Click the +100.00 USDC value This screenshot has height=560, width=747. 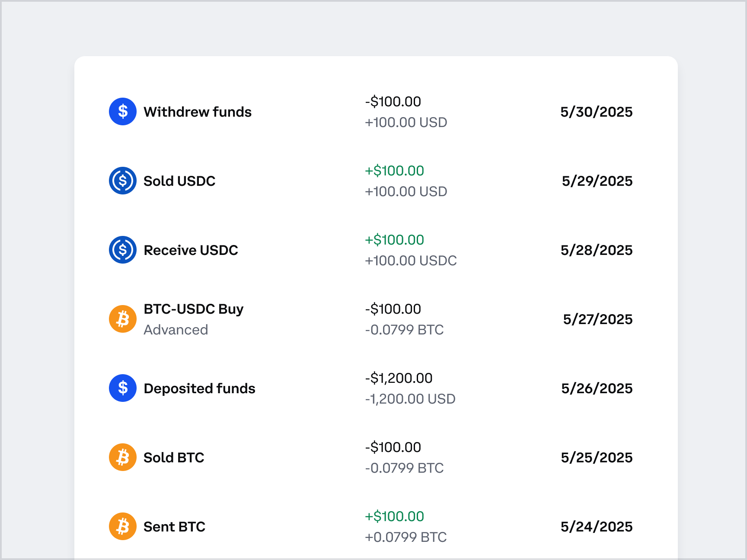click(x=411, y=261)
